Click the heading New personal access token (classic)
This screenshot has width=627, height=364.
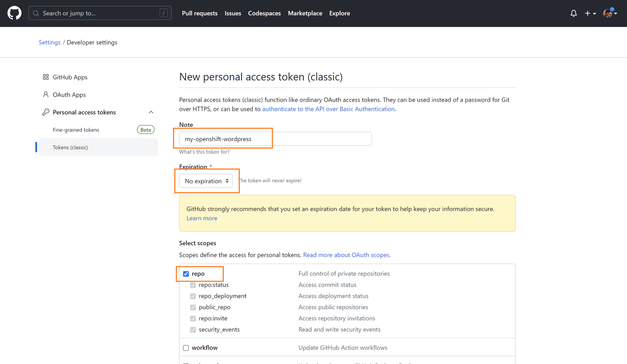(x=261, y=77)
